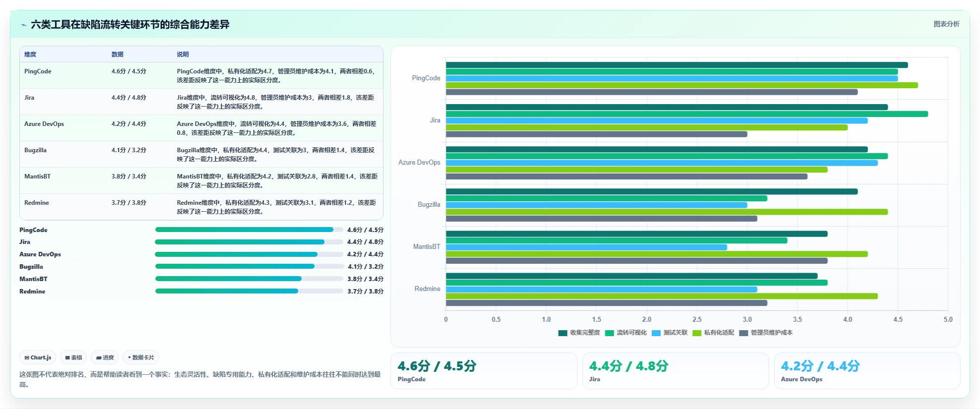Open the 图表分析 label in the header
This screenshot has width=980, height=409.
(946, 24)
